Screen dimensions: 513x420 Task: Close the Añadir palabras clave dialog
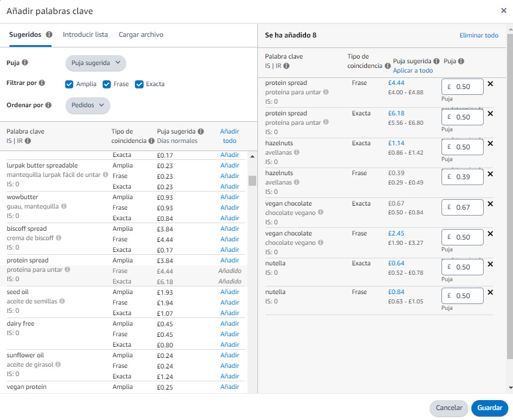[504, 11]
